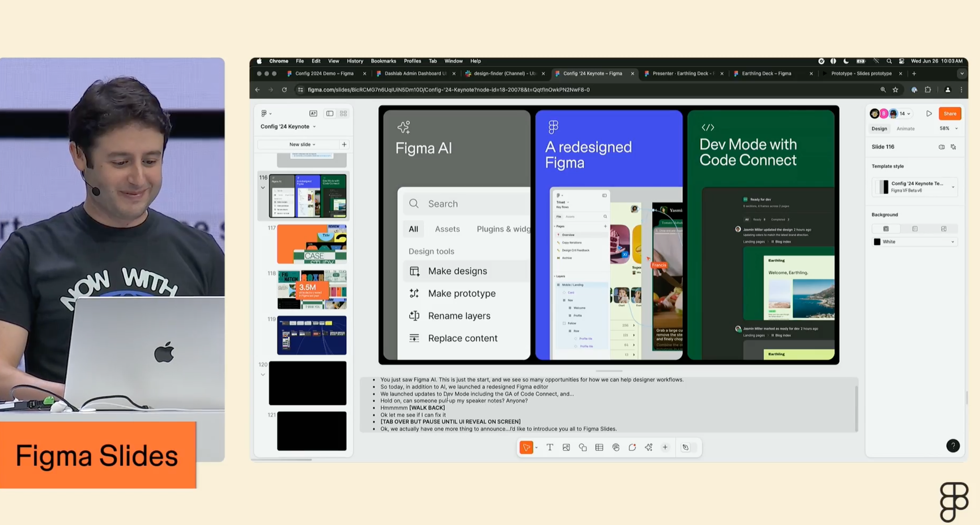This screenshot has height=525, width=980.
Task: Collapse the slide 120 group chevron
Action: click(263, 375)
